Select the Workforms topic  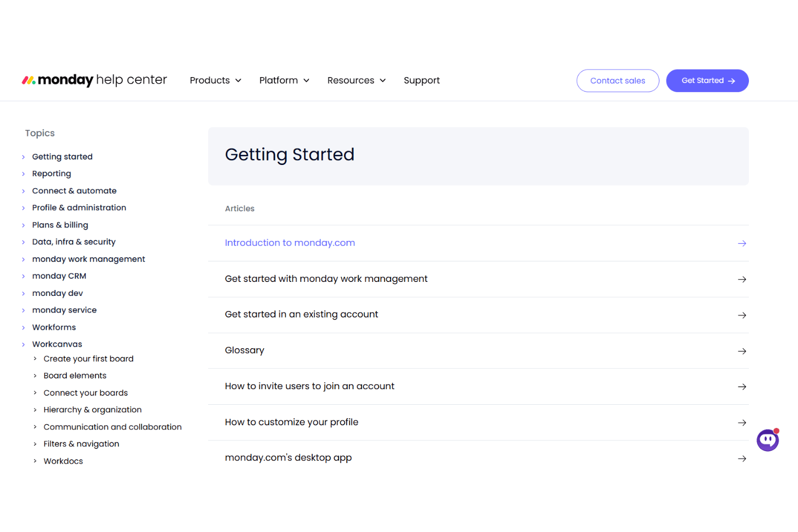point(54,327)
